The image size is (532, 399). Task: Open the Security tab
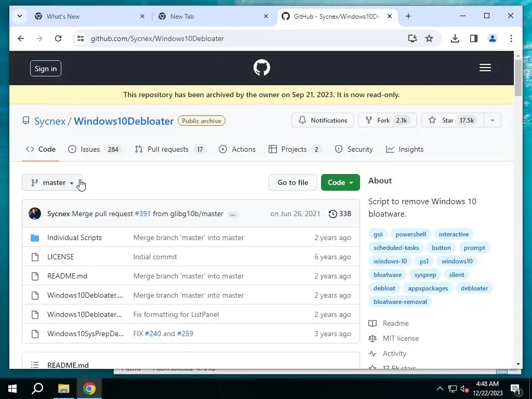click(x=353, y=149)
